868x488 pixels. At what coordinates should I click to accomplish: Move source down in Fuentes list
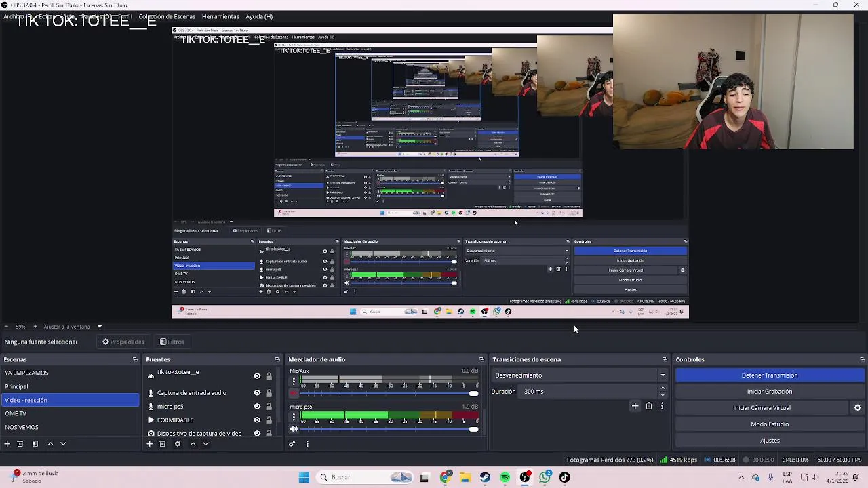205,444
